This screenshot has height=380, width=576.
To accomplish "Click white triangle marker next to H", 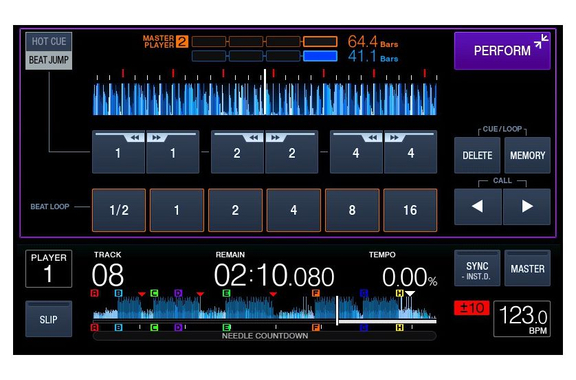I will point(410,293).
